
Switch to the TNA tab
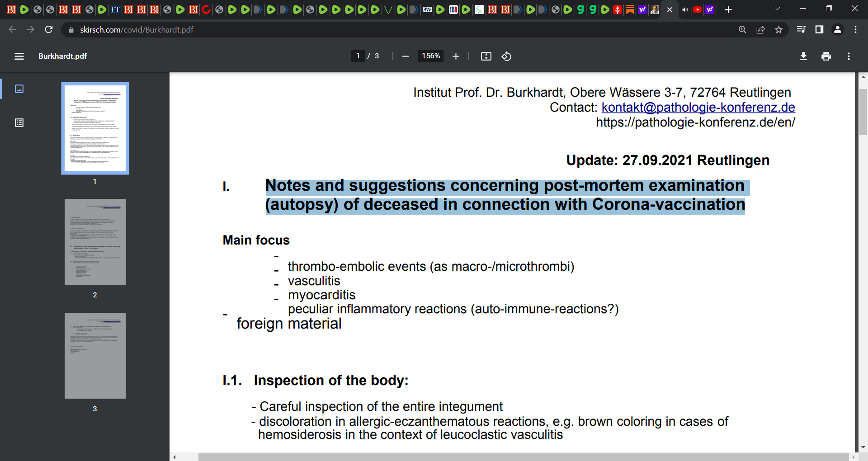[453, 9]
